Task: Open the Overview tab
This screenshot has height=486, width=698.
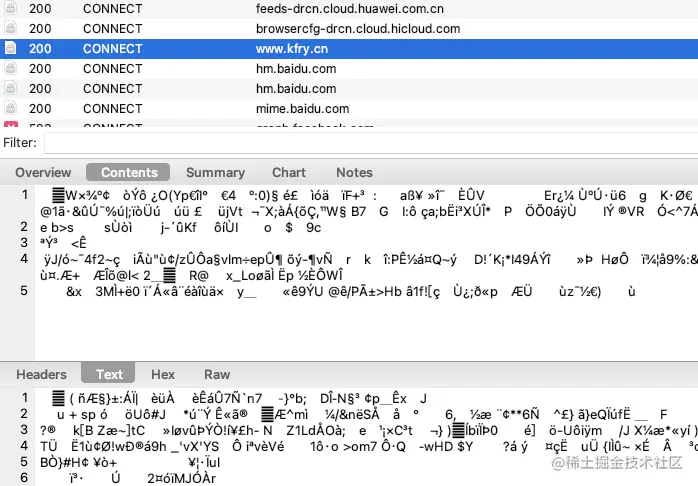Action: 43,172
